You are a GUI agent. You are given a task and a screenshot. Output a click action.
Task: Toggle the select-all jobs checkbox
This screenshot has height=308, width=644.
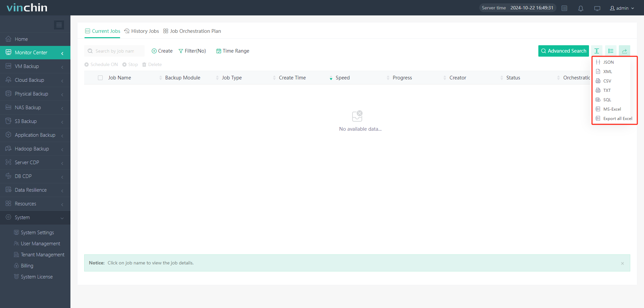(100, 78)
